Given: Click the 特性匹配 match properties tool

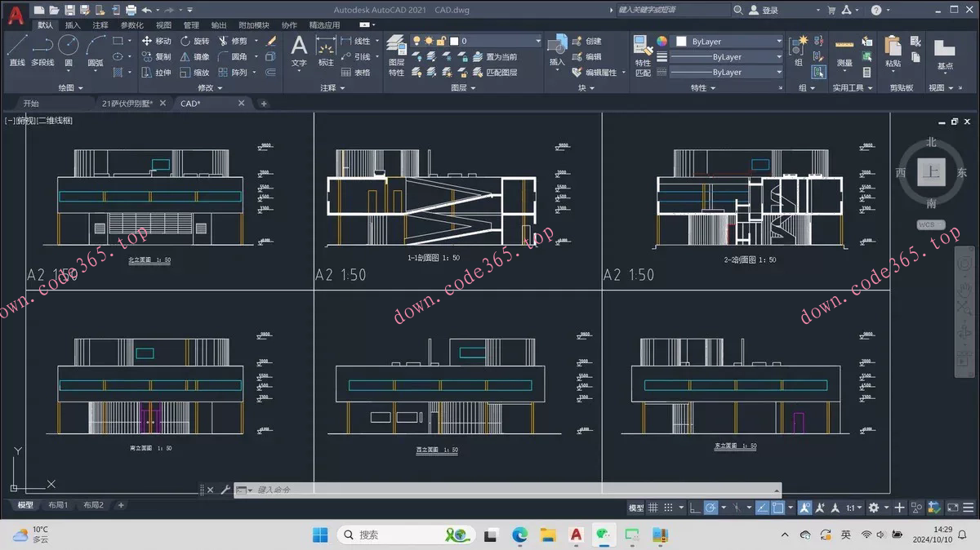Looking at the screenshot, I should pos(643,55).
